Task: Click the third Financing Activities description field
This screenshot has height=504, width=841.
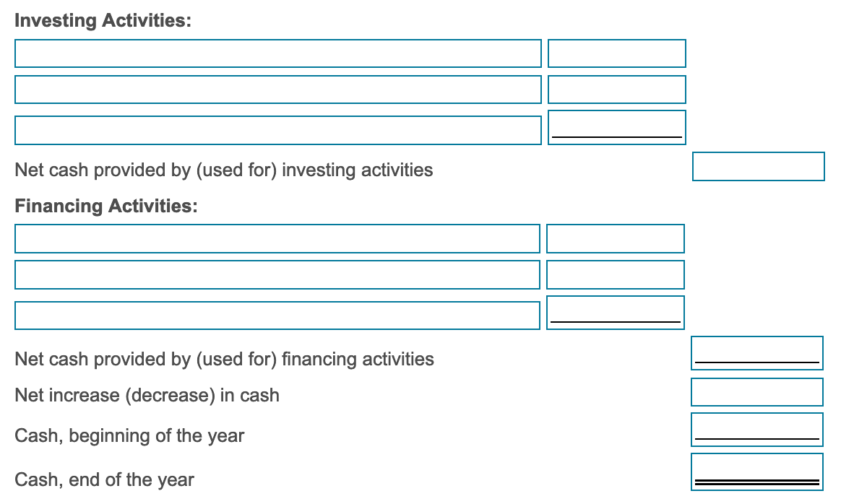Action: click(278, 314)
